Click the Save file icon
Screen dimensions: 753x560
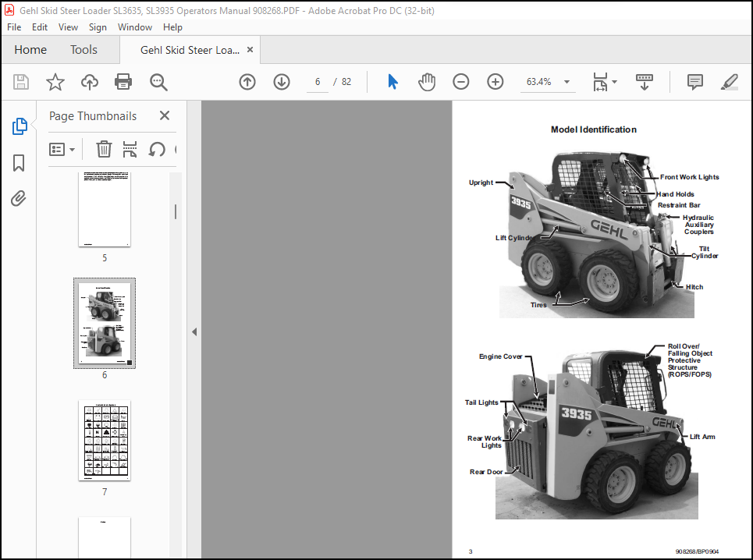tap(20, 82)
